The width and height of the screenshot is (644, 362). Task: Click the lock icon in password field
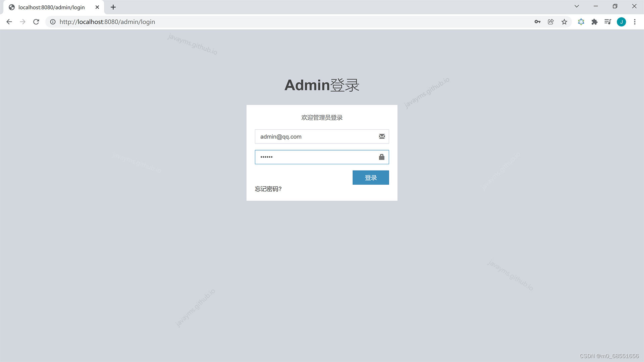382,157
